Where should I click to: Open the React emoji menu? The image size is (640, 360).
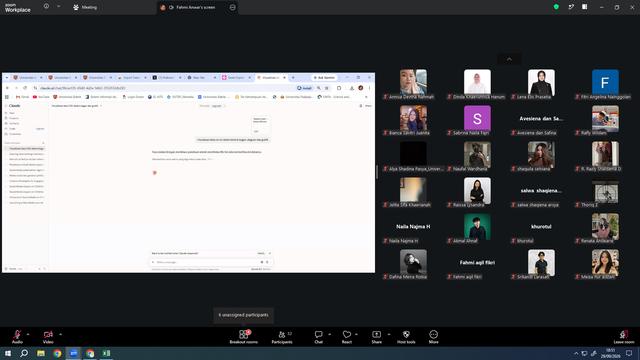pyautogui.click(x=347, y=337)
